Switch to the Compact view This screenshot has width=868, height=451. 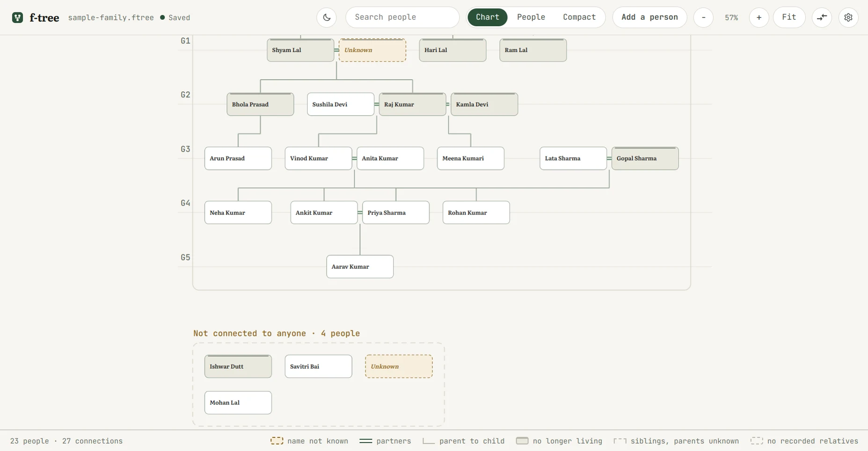pos(579,17)
